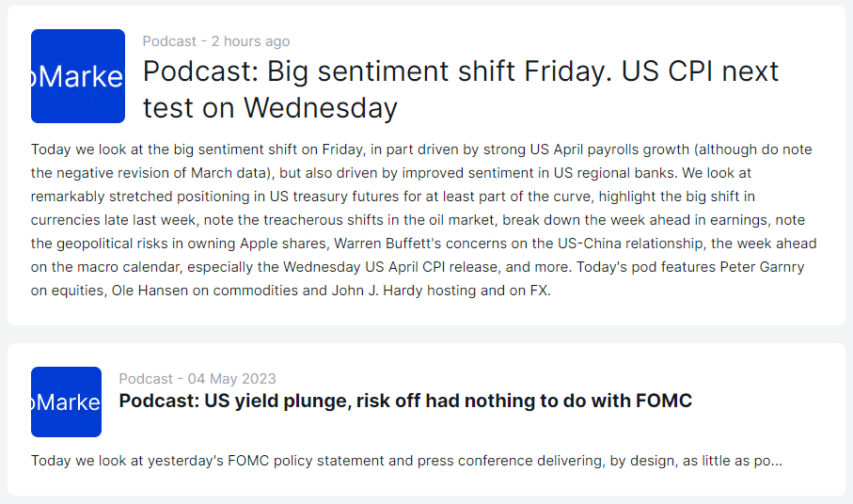Click 'US treasury futures' phrase in the summary
853x504 pixels.
pos(335,197)
